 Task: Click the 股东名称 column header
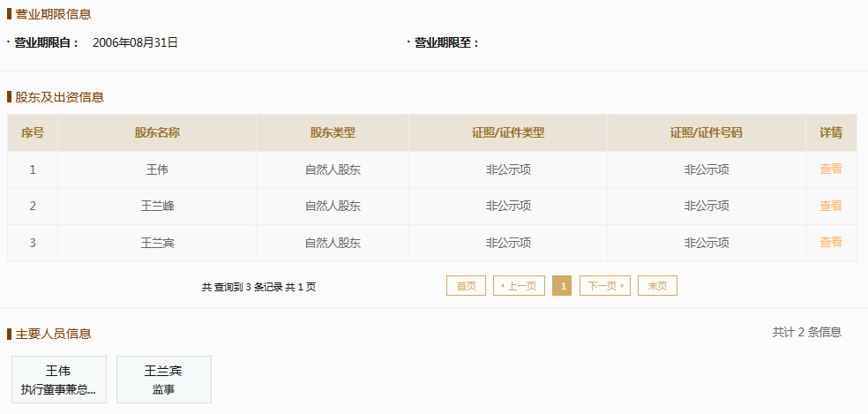click(157, 133)
